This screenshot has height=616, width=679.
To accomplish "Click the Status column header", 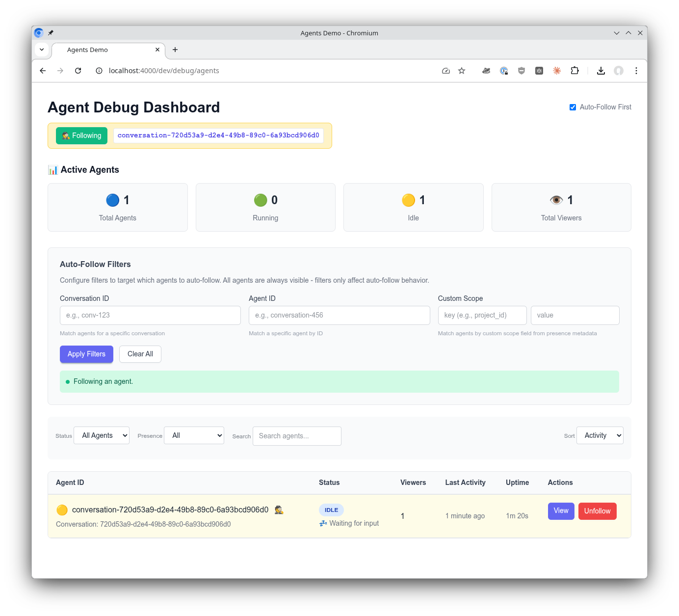I will [x=329, y=482].
